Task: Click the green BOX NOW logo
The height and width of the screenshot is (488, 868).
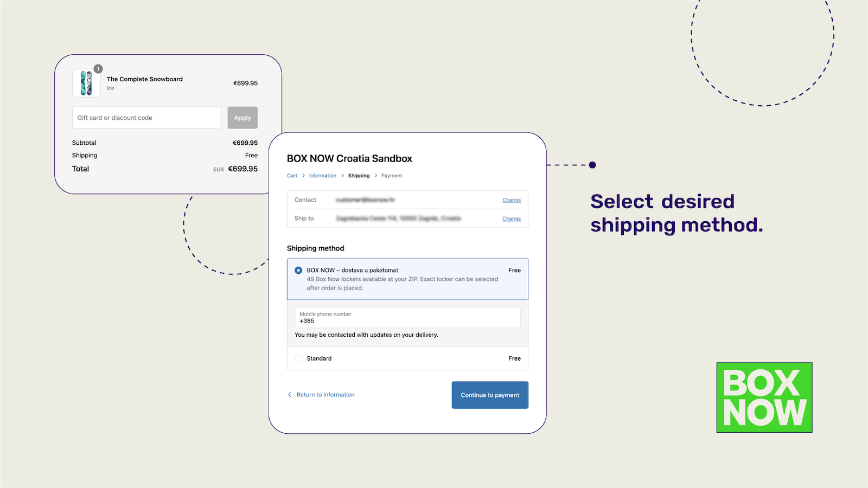Action: [x=764, y=397]
